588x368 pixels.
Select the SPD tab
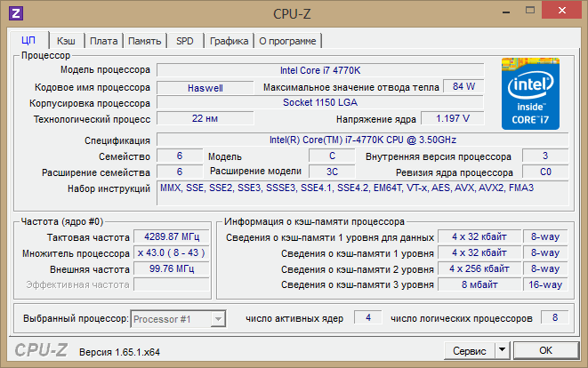185,41
